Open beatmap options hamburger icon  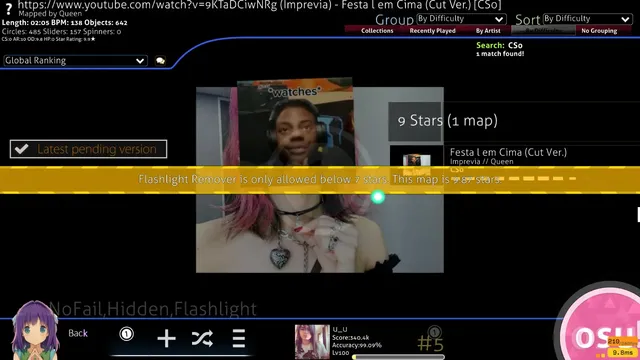pos(239,338)
